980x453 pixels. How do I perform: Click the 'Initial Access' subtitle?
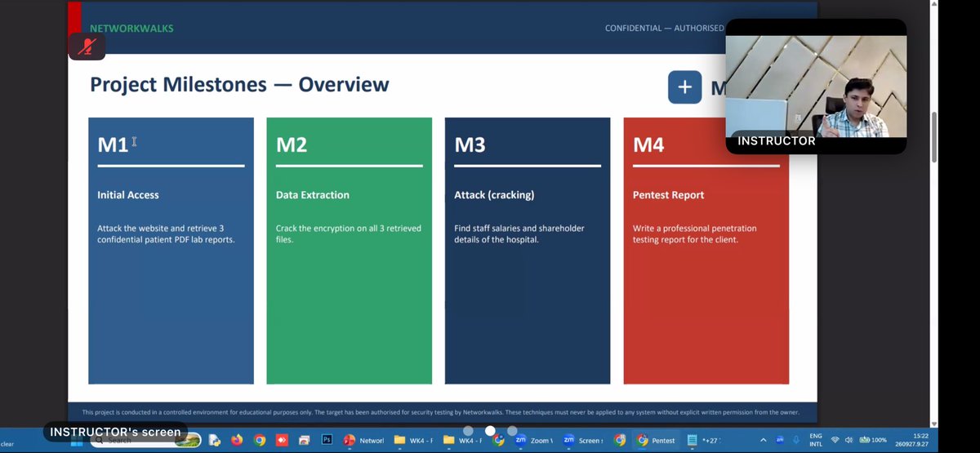pos(128,195)
